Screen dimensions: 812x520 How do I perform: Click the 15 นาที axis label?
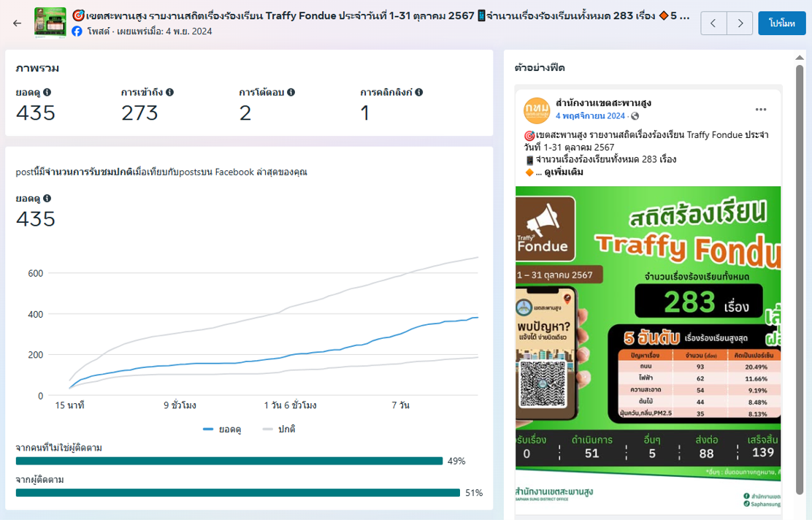click(70, 405)
